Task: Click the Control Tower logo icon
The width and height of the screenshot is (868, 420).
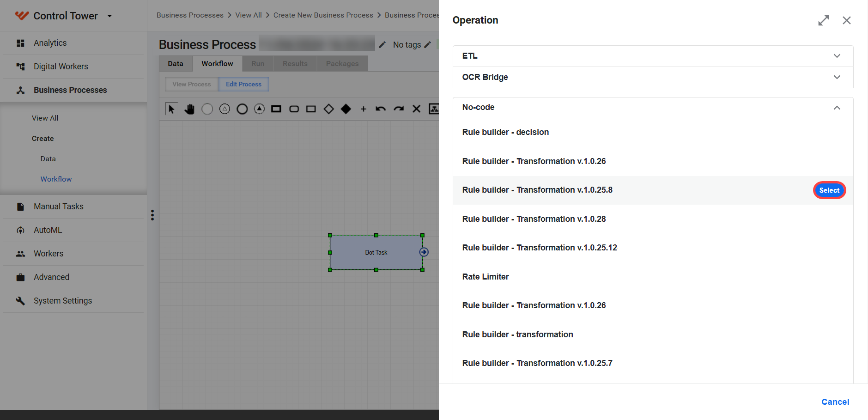Action: click(x=22, y=16)
